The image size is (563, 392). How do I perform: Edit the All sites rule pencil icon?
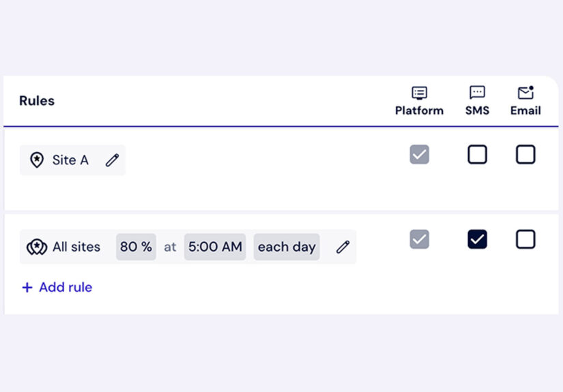click(x=343, y=247)
